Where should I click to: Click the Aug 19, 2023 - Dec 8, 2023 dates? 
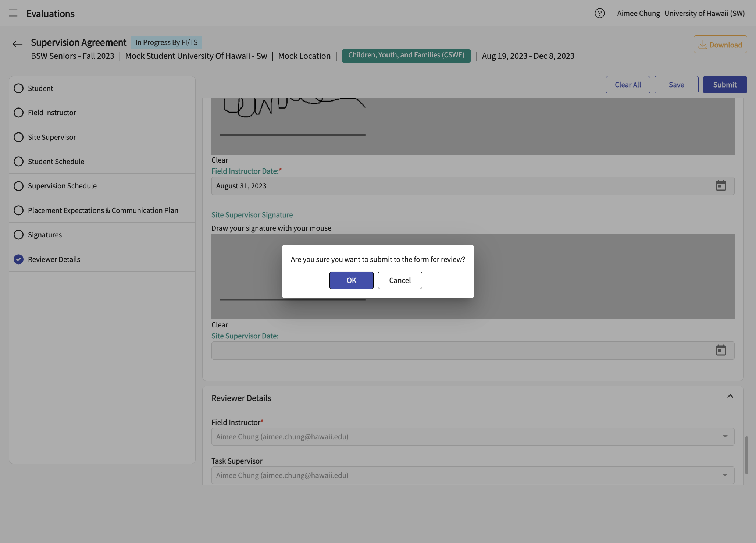point(528,56)
